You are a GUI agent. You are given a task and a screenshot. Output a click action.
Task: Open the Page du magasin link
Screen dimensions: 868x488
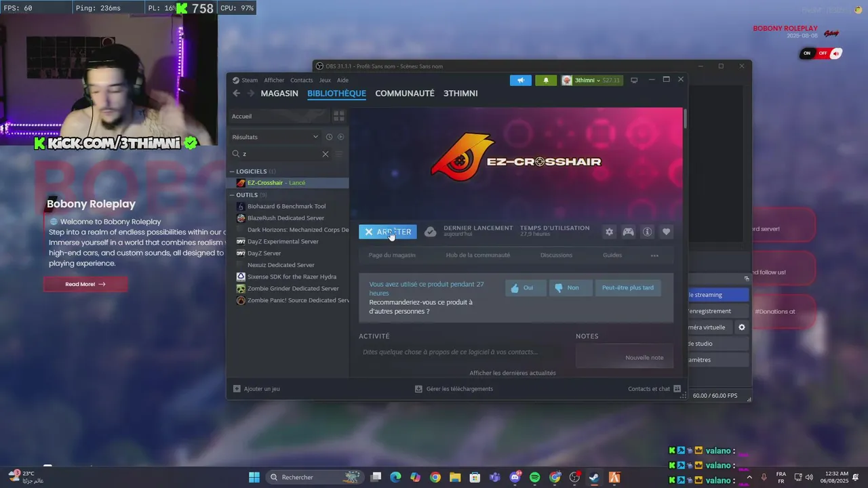pyautogui.click(x=392, y=256)
